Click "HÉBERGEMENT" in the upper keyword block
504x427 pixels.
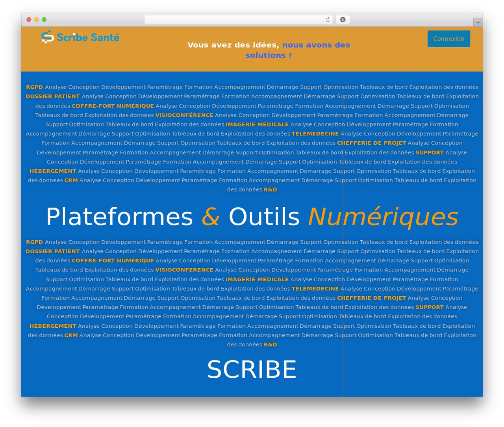(53, 171)
